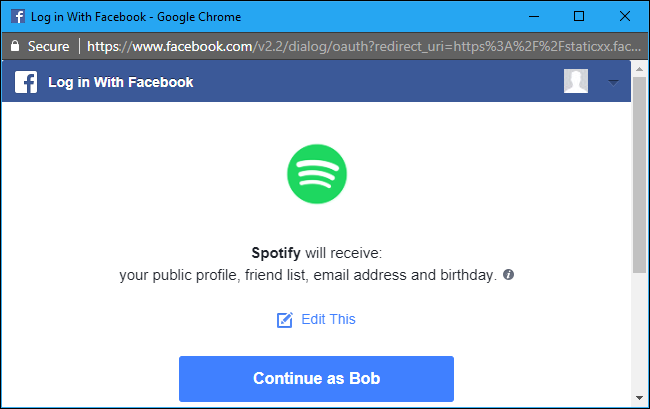This screenshot has width=650, height=409.
Task: Click the profile avatar in the header
Action: pyautogui.click(x=575, y=82)
